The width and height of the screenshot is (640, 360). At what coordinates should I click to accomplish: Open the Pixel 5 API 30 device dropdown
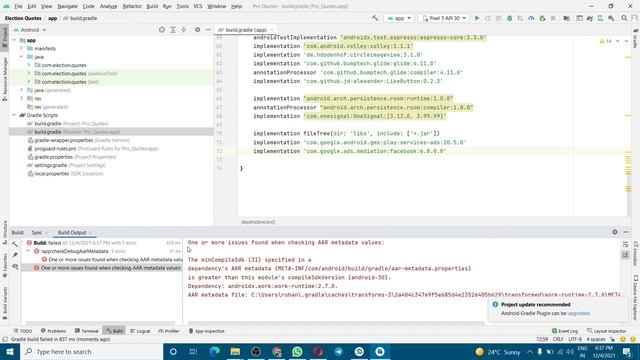[x=444, y=18]
